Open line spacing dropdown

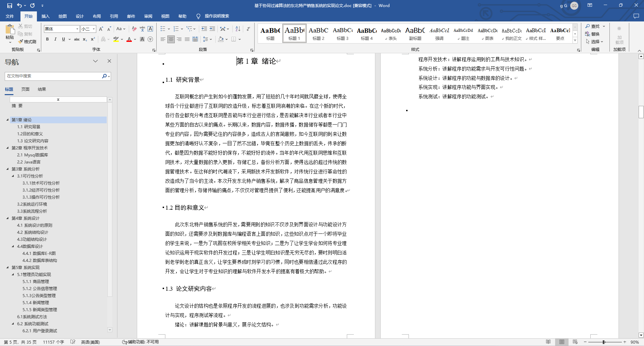(208, 39)
